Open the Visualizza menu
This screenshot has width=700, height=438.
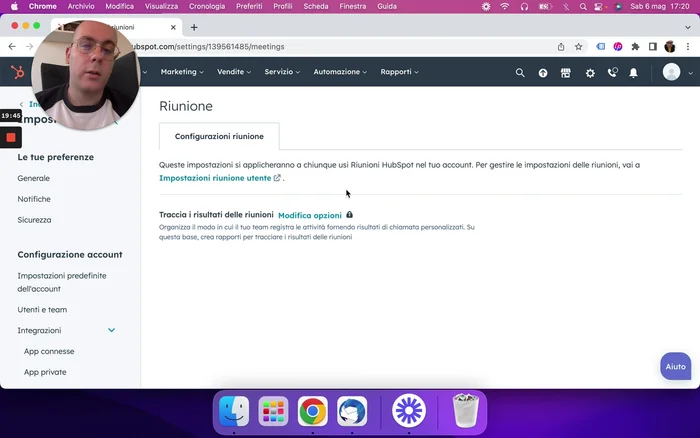coord(161,7)
